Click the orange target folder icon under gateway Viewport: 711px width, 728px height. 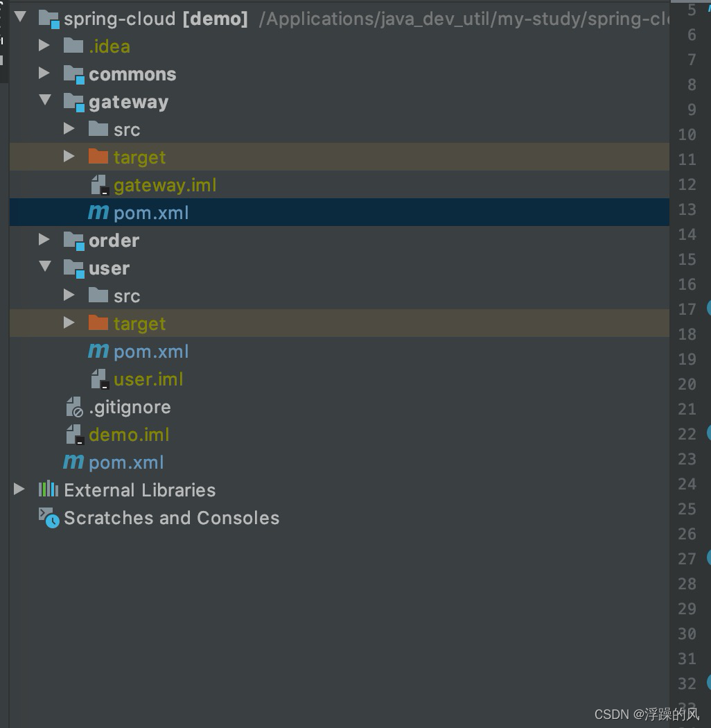(x=98, y=157)
